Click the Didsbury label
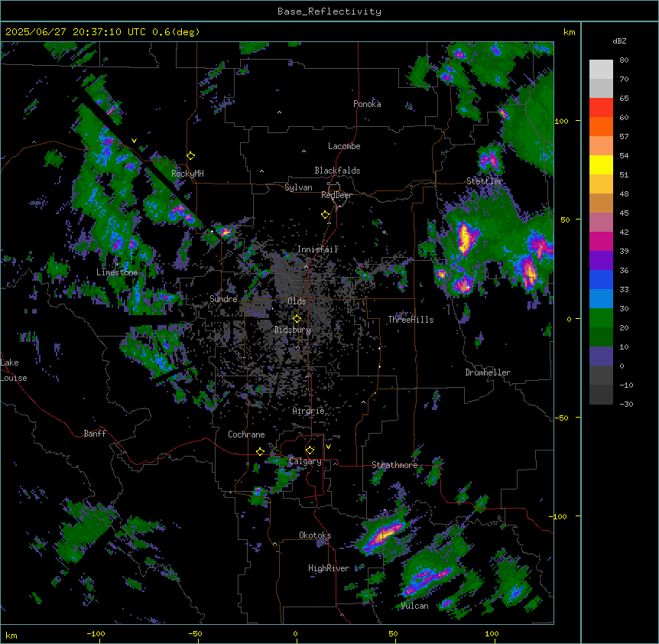This screenshot has height=644, width=659. (293, 330)
